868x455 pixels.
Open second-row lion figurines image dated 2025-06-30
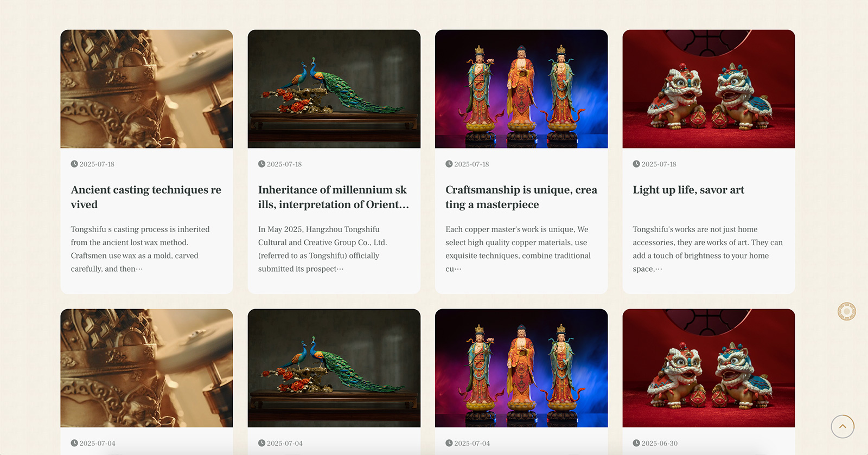[709, 368]
